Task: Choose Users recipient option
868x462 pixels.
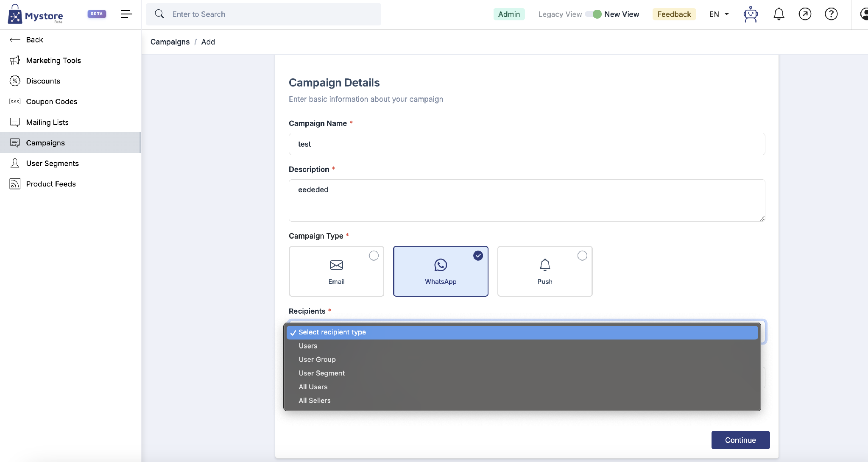Action: coord(522,346)
